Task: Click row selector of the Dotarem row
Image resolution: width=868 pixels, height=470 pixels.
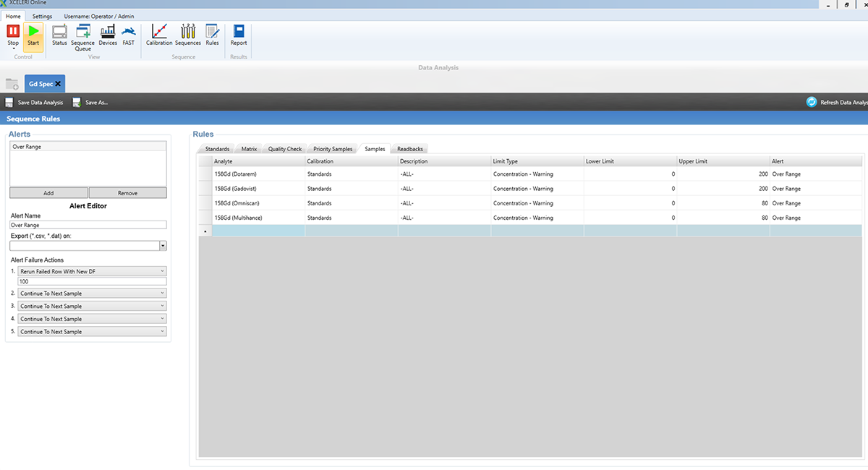Action: 205,174
